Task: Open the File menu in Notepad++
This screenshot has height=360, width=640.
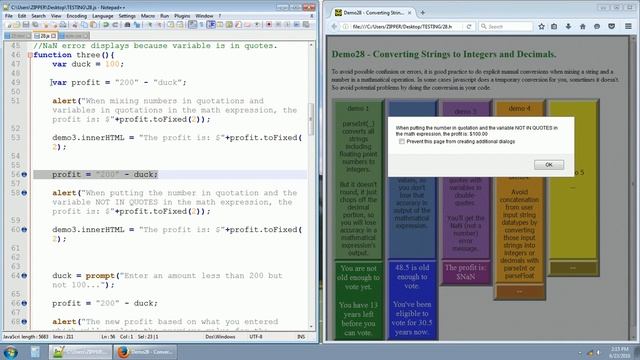Action: (9, 16)
